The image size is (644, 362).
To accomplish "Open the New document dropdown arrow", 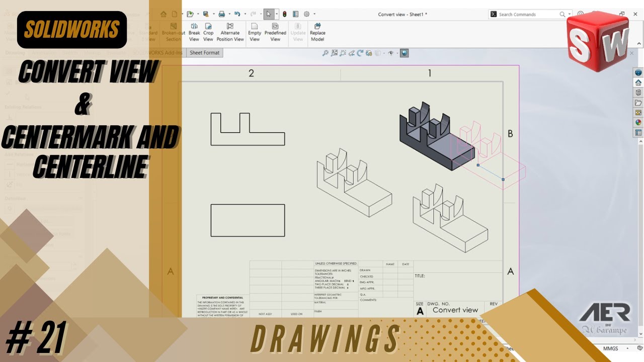I will 183,14.
